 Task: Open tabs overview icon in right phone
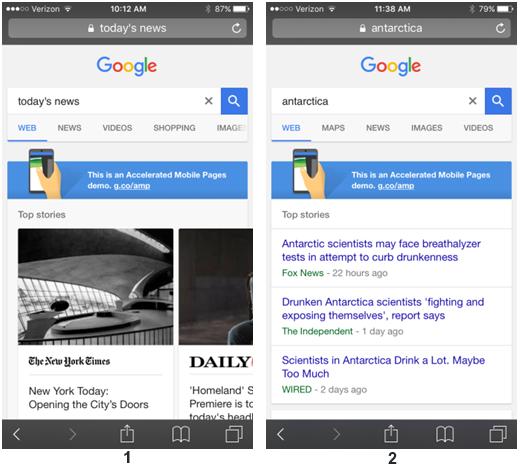(498, 434)
